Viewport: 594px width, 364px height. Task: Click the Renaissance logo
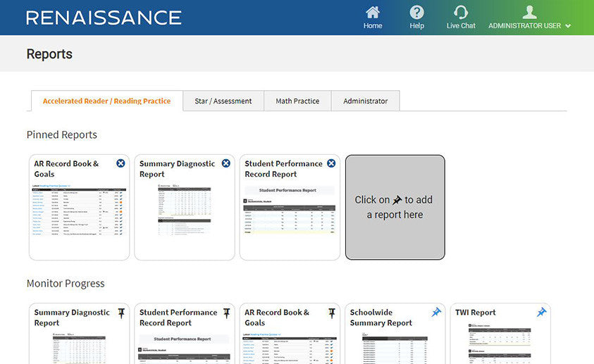(x=104, y=18)
